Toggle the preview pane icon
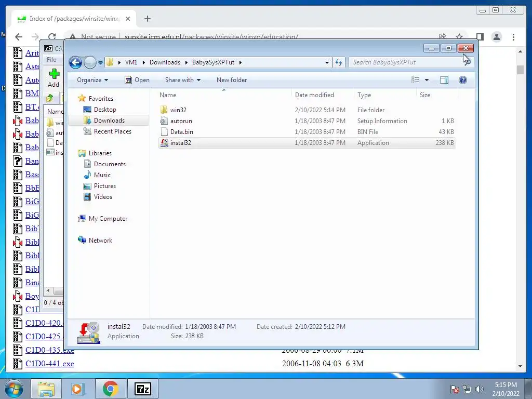The width and height of the screenshot is (532, 399). 444,80
